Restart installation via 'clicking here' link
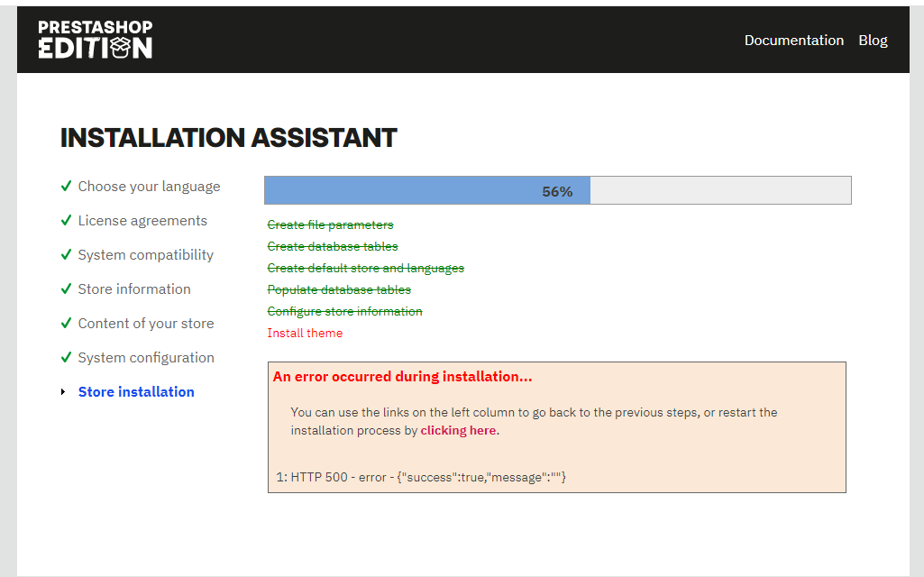Screen dimensions: 924x577 (458, 431)
